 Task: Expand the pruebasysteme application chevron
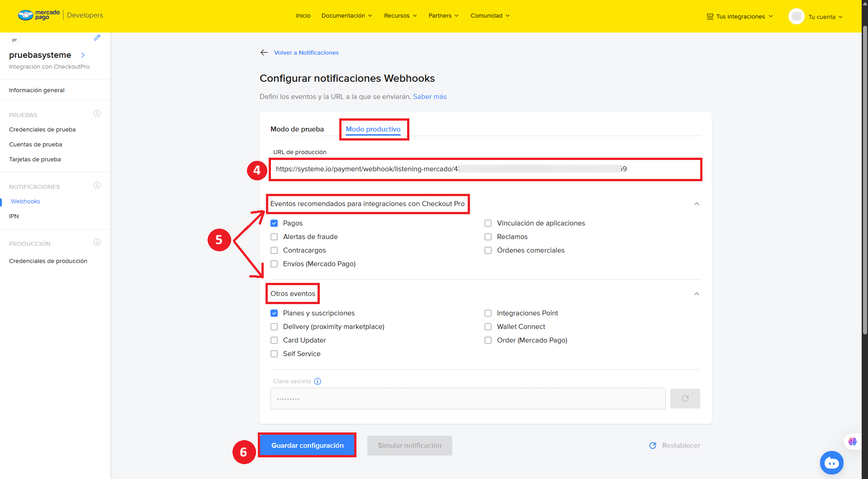point(83,55)
